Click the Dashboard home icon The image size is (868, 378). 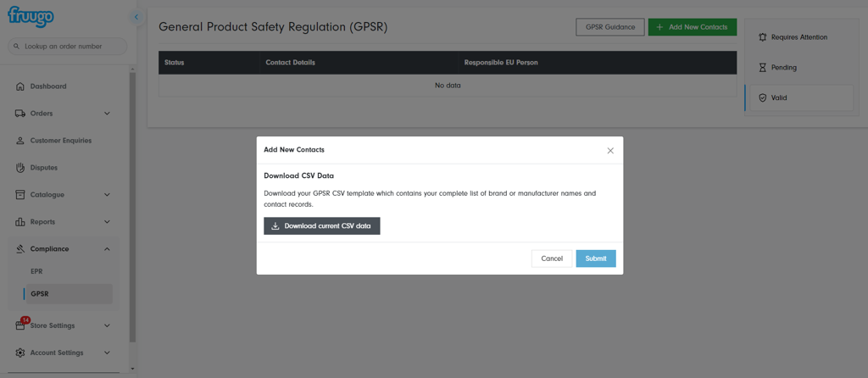coord(20,86)
